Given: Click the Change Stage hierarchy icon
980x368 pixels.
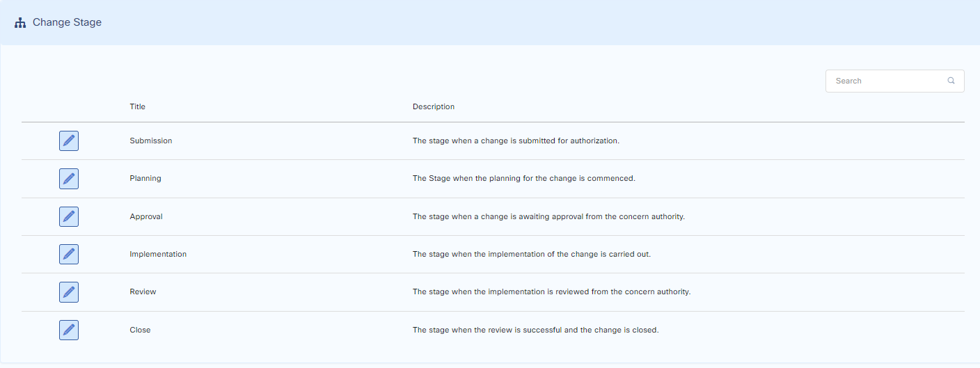Looking at the screenshot, I should [20, 23].
